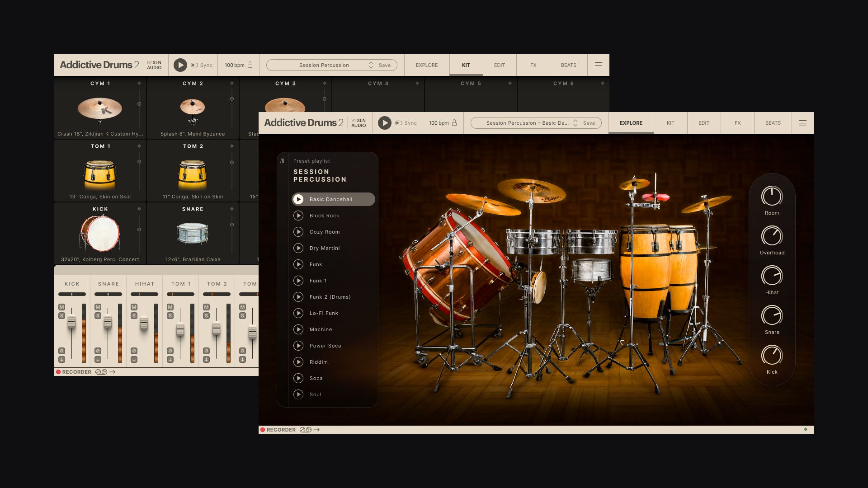Image resolution: width=868 pixels, height=488 pixels.
Task: Solo the KICK mixer channel
Action: tap(61, 316)
